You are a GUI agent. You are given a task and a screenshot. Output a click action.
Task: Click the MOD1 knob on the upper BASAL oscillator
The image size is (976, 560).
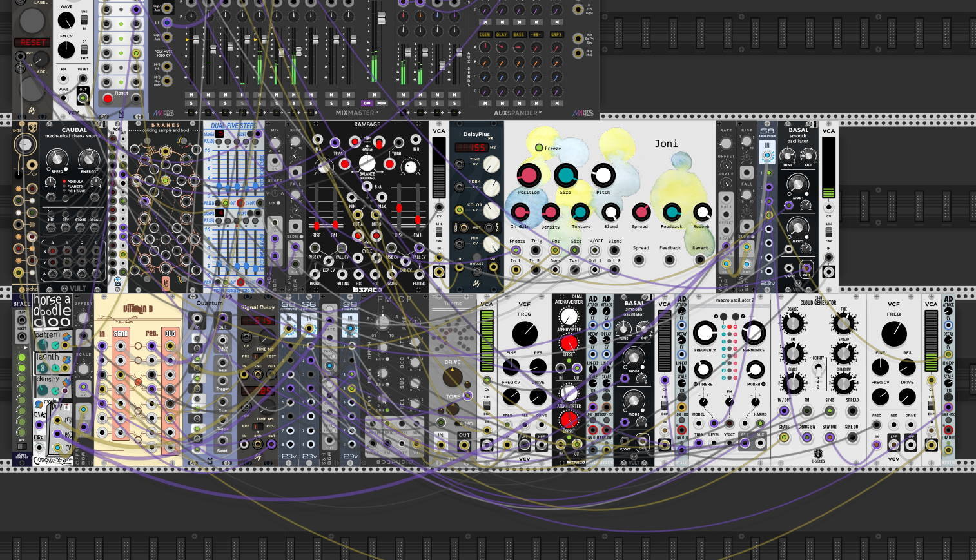tap(797, 186)
